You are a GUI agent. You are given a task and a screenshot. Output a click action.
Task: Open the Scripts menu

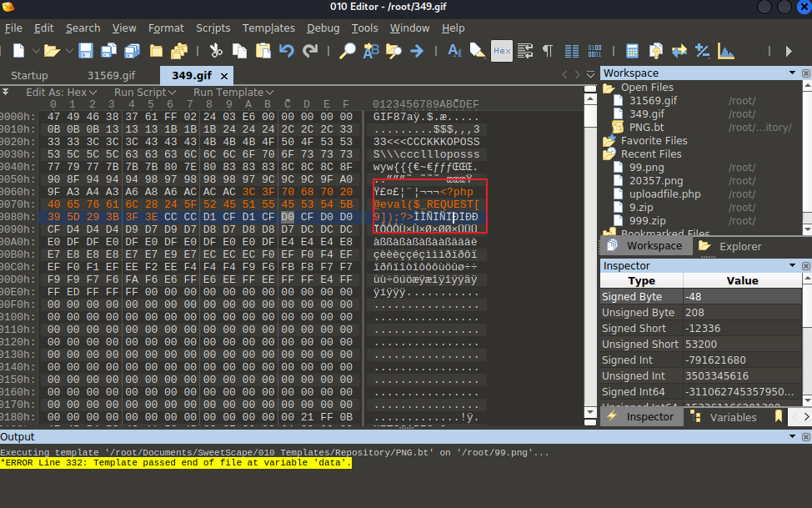213,28
